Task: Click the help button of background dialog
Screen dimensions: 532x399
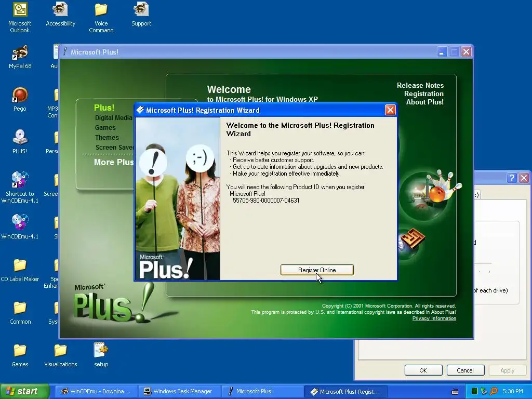Action: pos(512,178)
